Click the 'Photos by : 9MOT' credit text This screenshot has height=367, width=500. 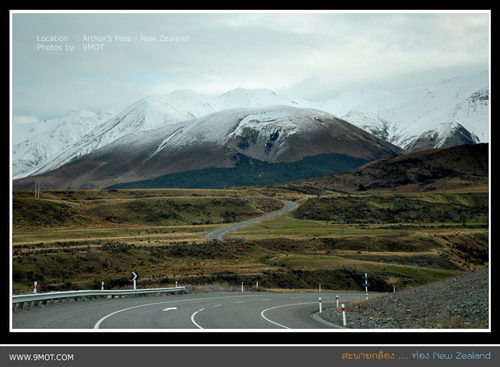(x=70, y=47)
